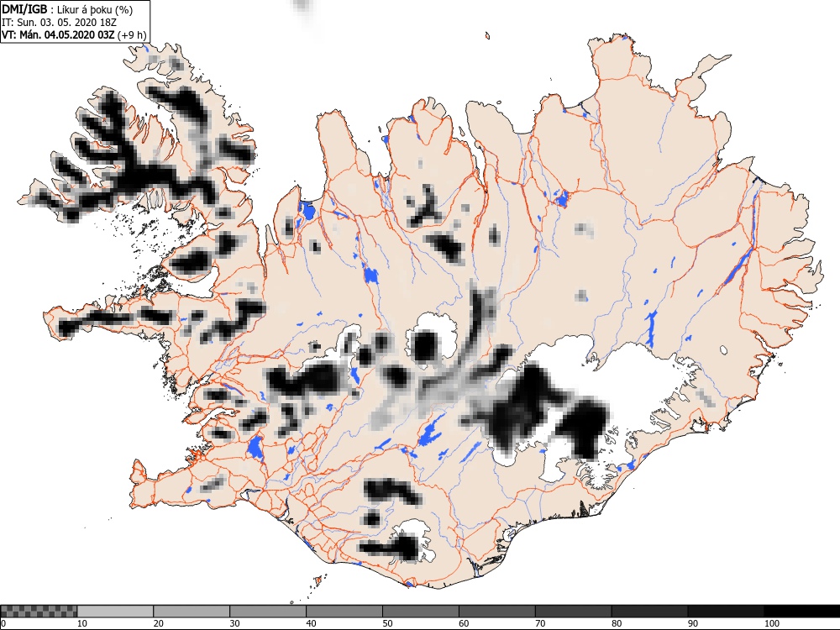Click the scale label '60'

pyautogui.click(x=464, y=623)
